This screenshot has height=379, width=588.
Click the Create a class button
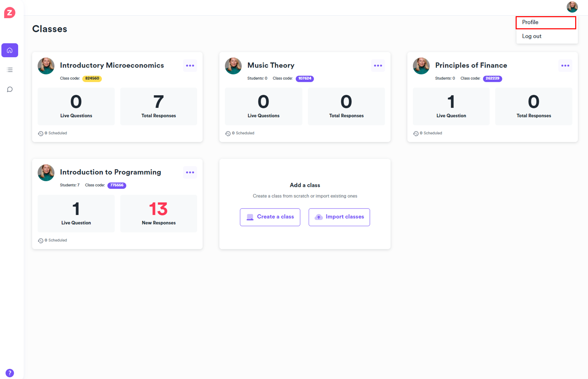270,217
